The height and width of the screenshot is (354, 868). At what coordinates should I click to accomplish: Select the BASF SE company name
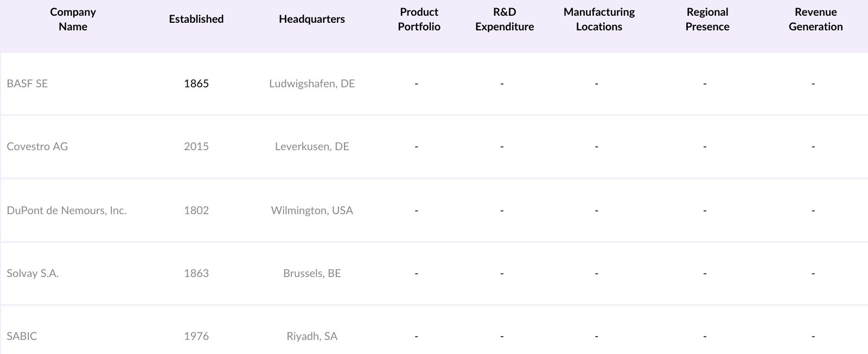tap(27, 83)
